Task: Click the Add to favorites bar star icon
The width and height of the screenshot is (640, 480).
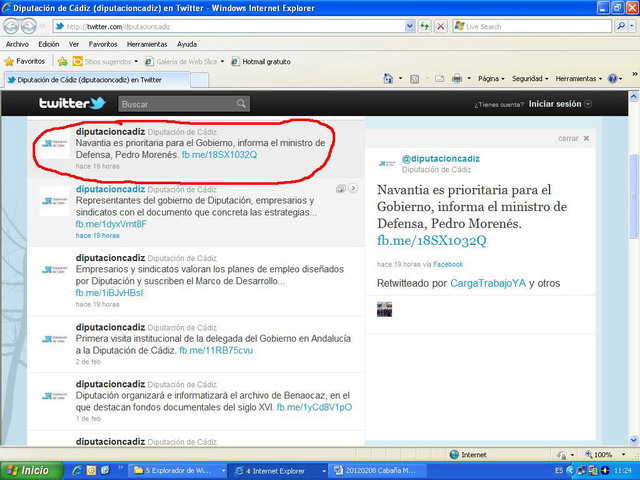Action: 62,62
